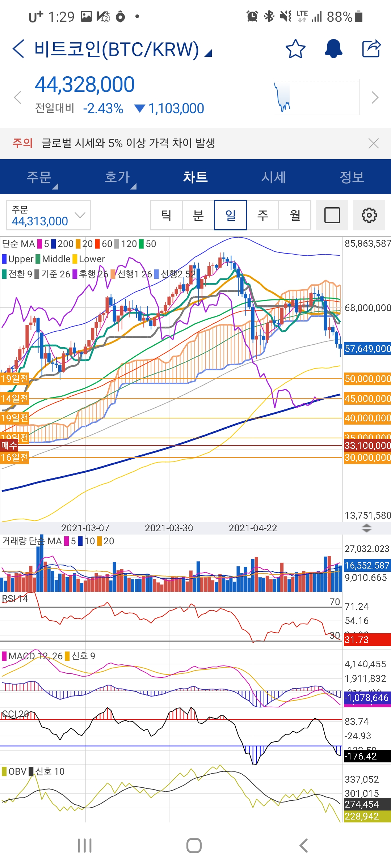Switch to the 주문 tab
The image size is (391, 868).
(x=39, y=177)
